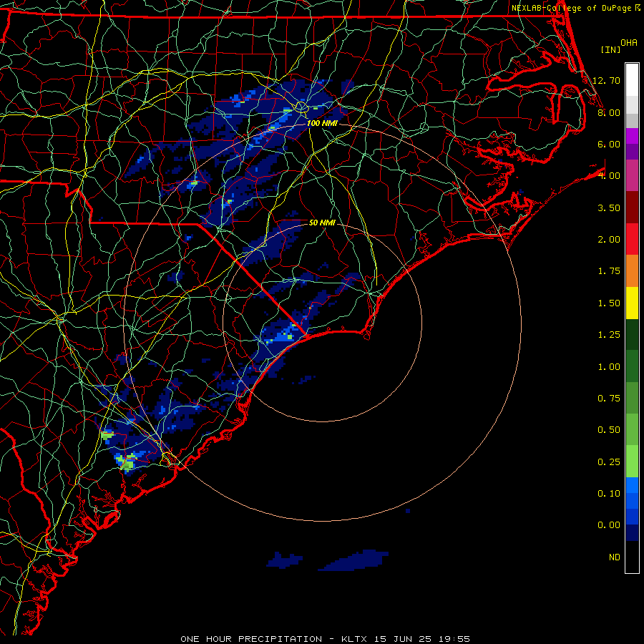Click the 0.00 legend value
The height and width of the screenshot is (644, 644).
[609, 525]
